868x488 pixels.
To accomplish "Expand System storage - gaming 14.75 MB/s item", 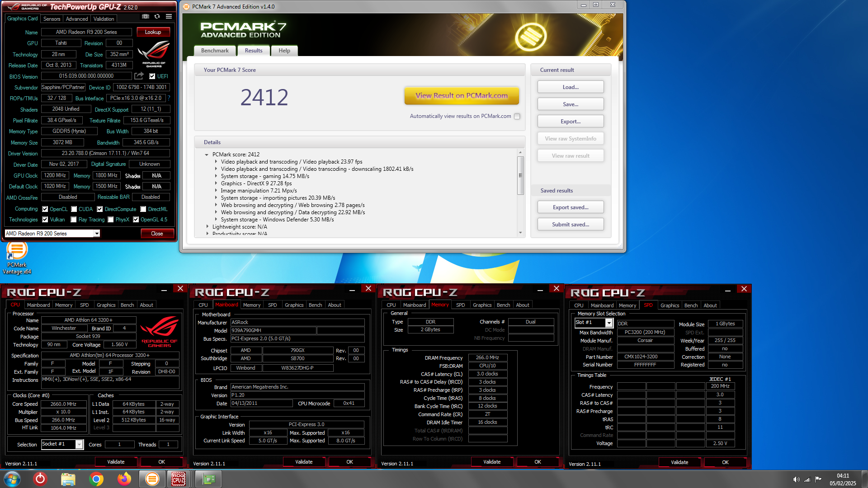I will point(216,176).
